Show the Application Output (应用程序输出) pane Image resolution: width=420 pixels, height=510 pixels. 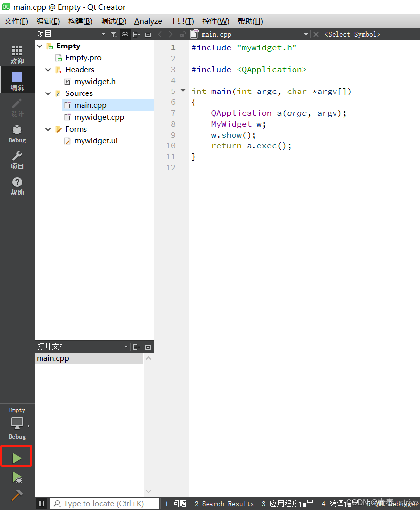[288, 504]
